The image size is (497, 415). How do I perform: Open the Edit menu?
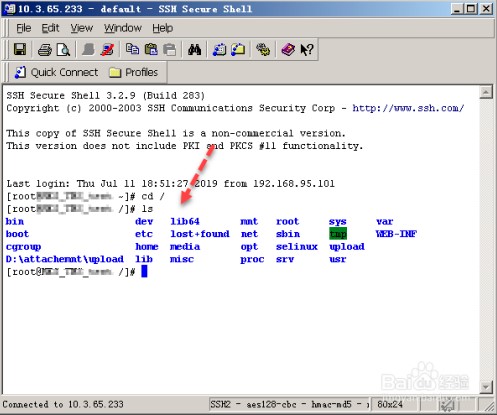pos(50,28)
